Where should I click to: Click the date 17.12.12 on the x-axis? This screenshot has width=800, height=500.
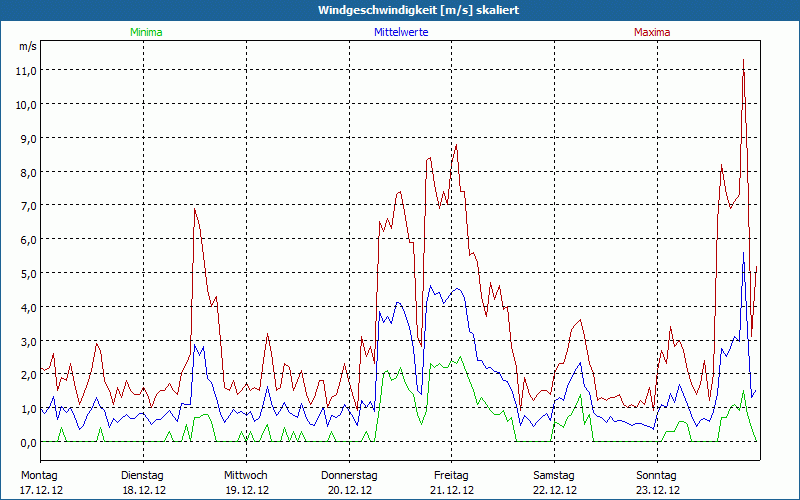click(x=41, y=490)
